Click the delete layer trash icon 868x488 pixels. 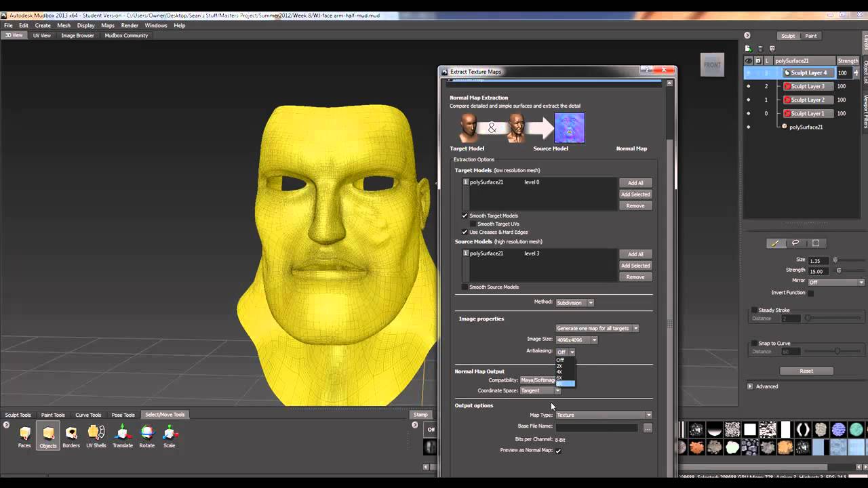760,48
